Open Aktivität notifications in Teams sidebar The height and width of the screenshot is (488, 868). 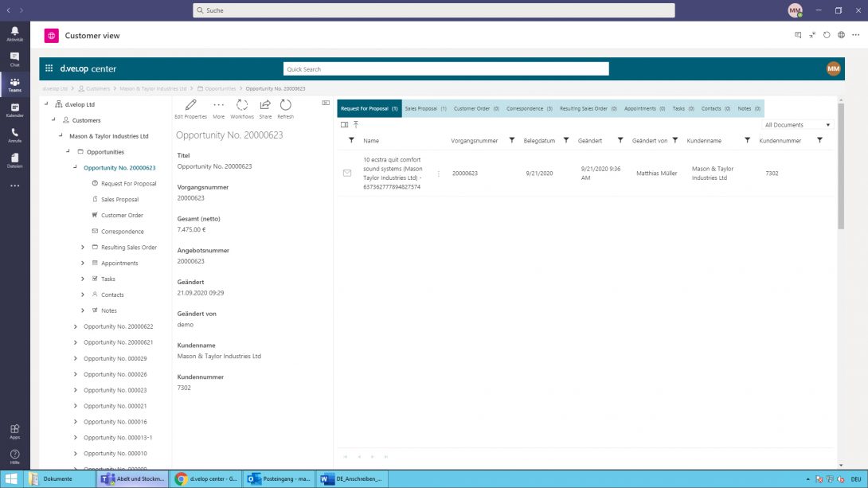click(x=15, y=33)
